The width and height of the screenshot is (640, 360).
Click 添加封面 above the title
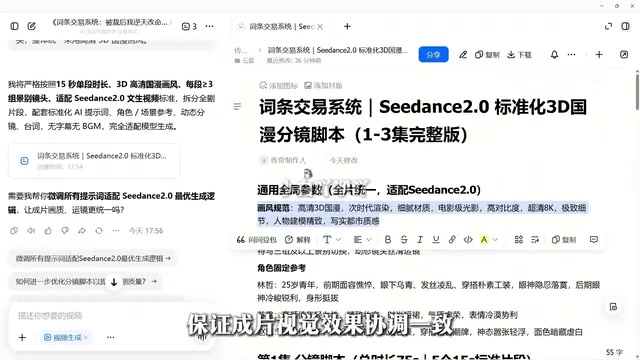pyautogui.click(x=323, y=85)
